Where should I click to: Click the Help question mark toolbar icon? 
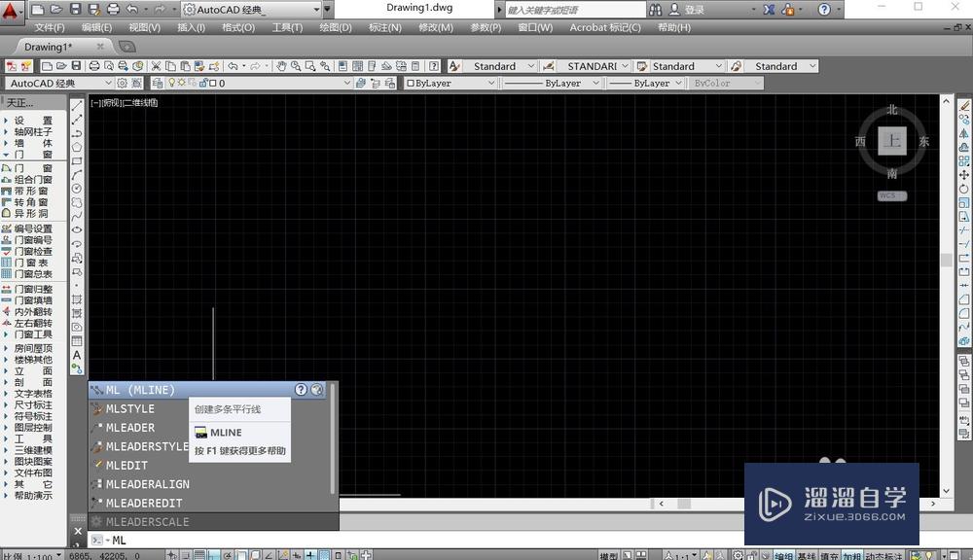tap(434, 66)
